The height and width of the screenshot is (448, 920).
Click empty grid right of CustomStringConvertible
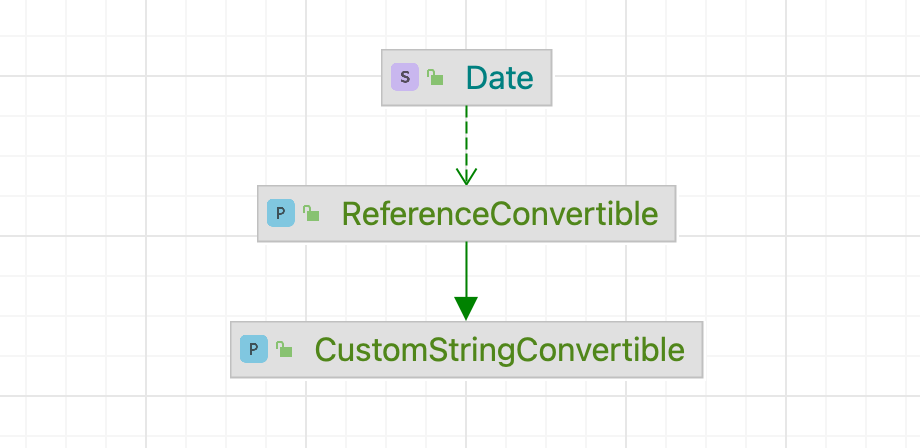[810, 349]
